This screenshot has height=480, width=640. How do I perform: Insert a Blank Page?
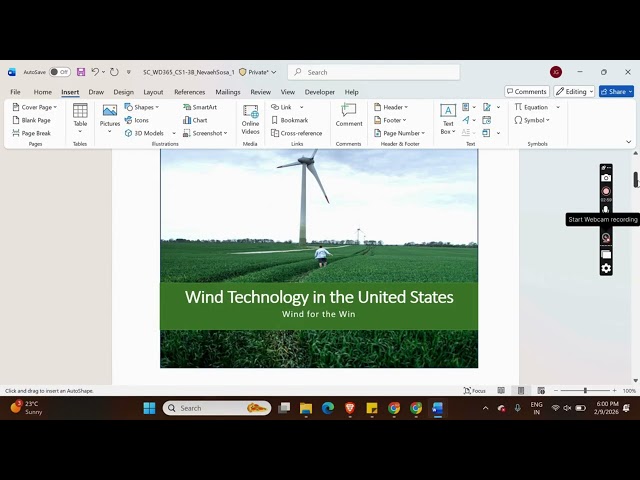point(31,120)
